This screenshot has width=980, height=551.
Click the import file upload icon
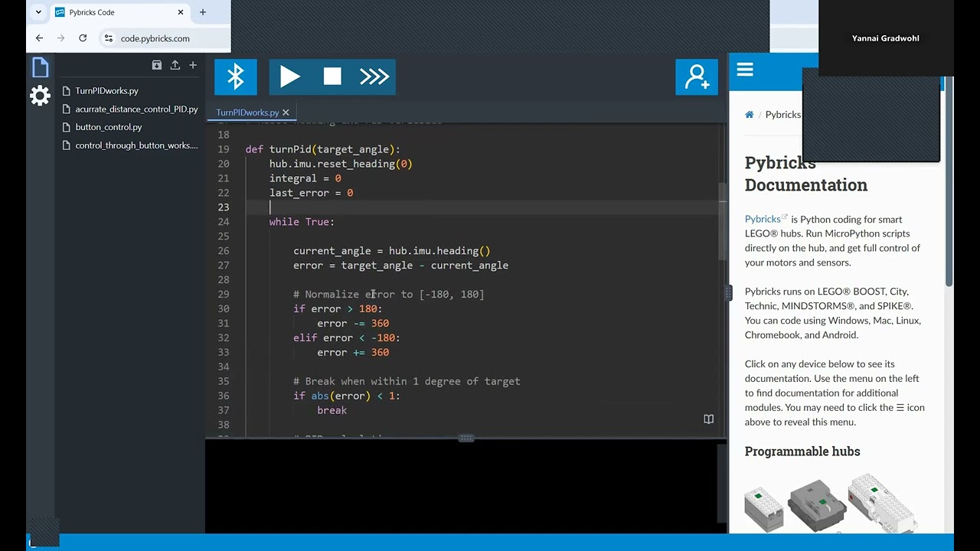(175, 65)
